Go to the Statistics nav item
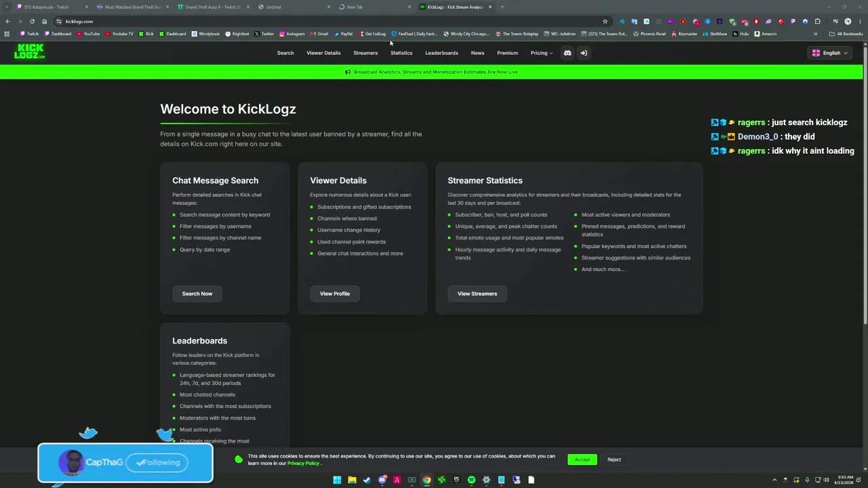 (401, 53)
